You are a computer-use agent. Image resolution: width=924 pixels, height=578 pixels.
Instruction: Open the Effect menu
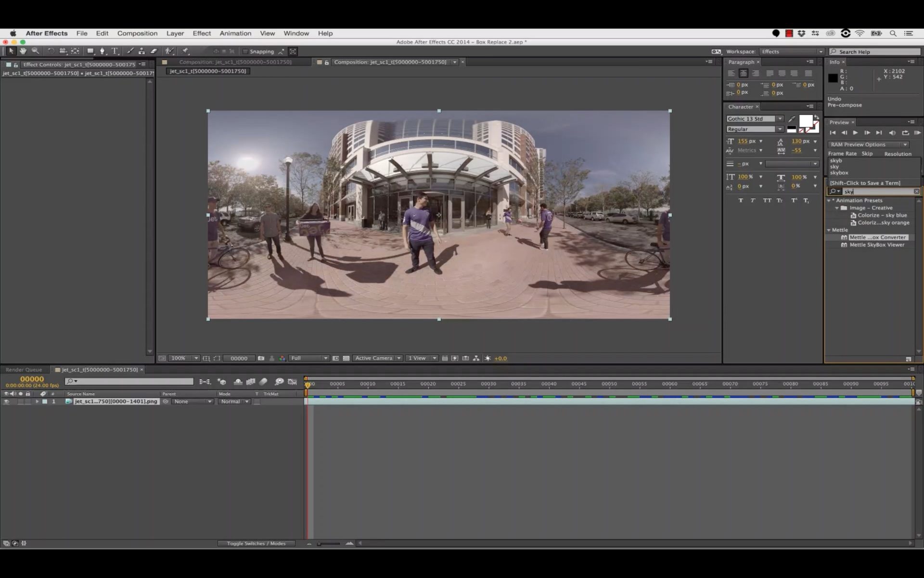click(x=202, y=33)
